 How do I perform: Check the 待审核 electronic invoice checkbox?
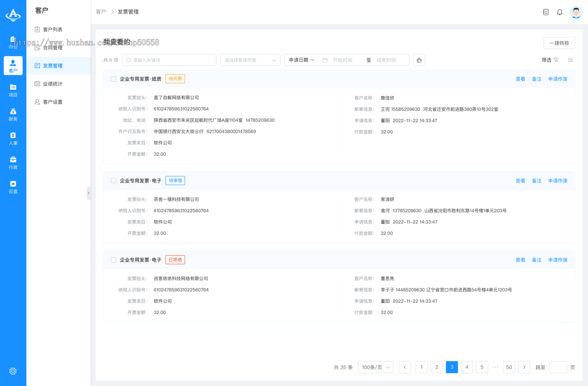click(x=114, y=181)
